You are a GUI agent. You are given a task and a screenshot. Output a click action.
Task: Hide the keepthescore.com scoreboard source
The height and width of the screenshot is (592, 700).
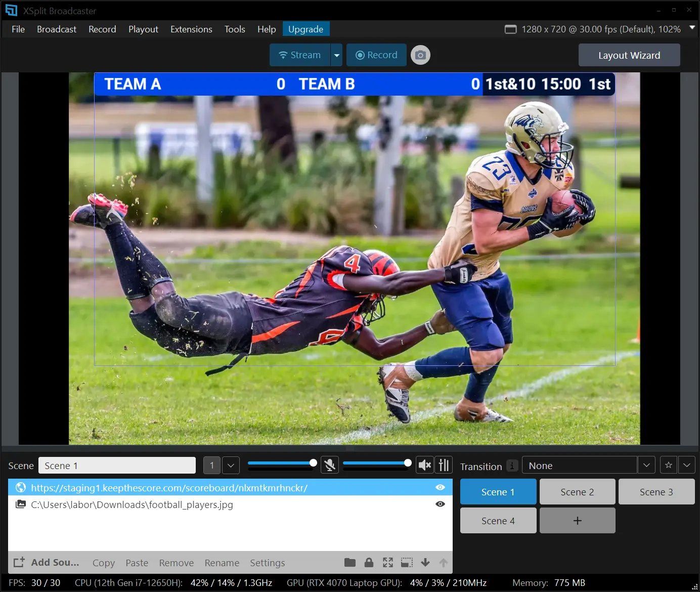click(440, 487)
